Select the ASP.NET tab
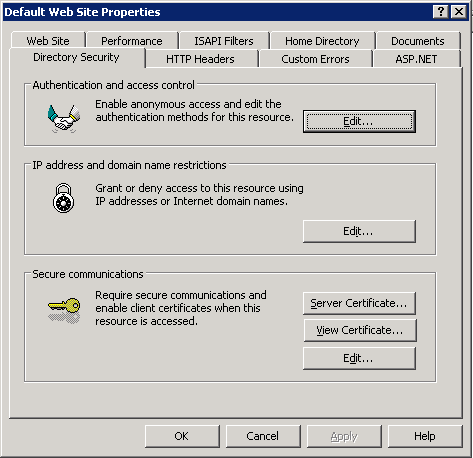 (416, 59)
